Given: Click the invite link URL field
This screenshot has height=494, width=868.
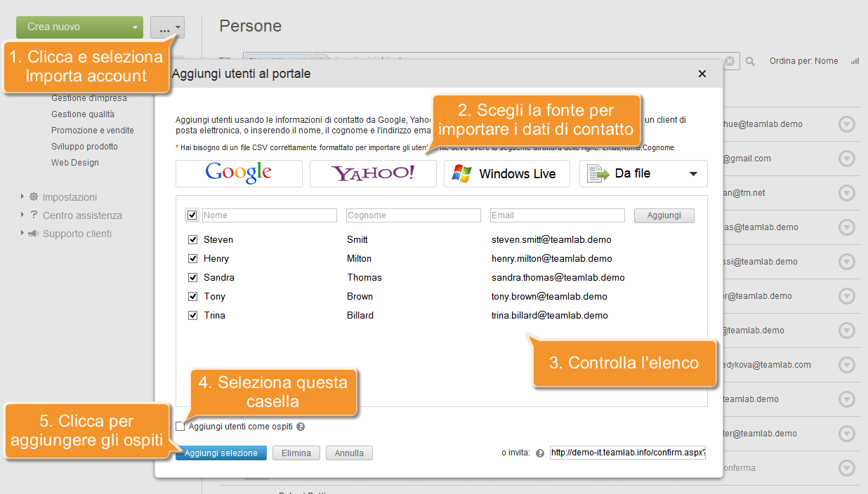Looking at the screenshot, I should tap(628, 453).
